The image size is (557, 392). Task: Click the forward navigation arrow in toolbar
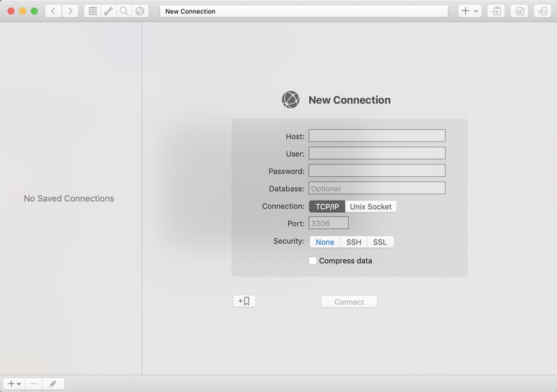70,11
